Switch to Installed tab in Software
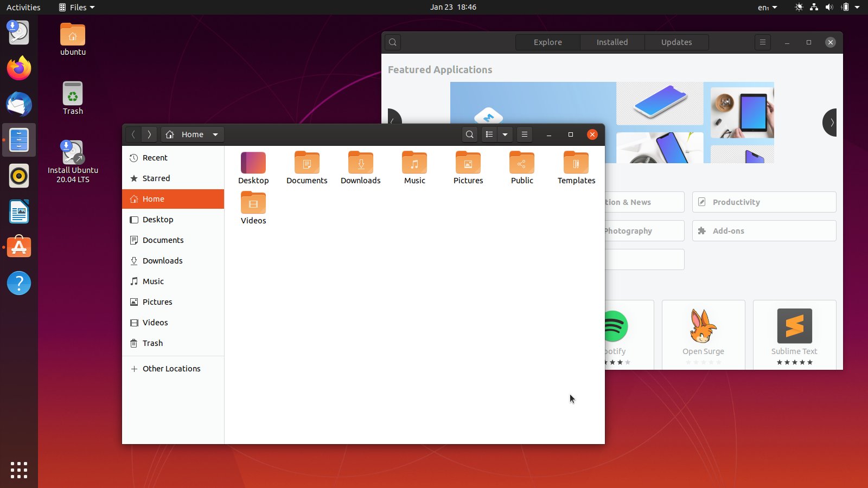Screen dimensions: 868x488 click(x=612, y=42)
